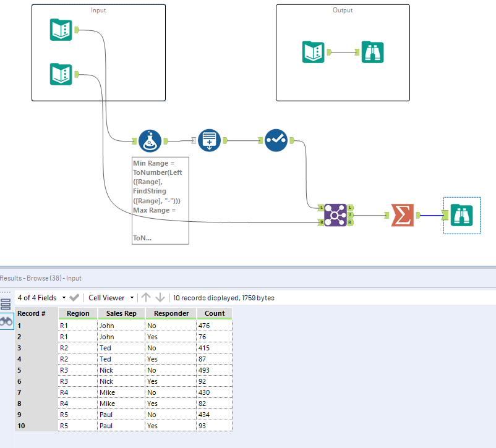Image resolution: width=496 pixels, height=448 pixels.
Task: Open the Browse tool after Summarize
Action: tap(461, 215)
